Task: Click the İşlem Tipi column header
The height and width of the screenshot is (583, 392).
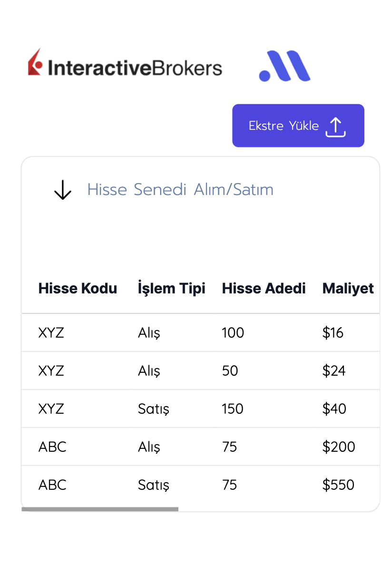Action: pyautogui.click(x=171, y=288)
